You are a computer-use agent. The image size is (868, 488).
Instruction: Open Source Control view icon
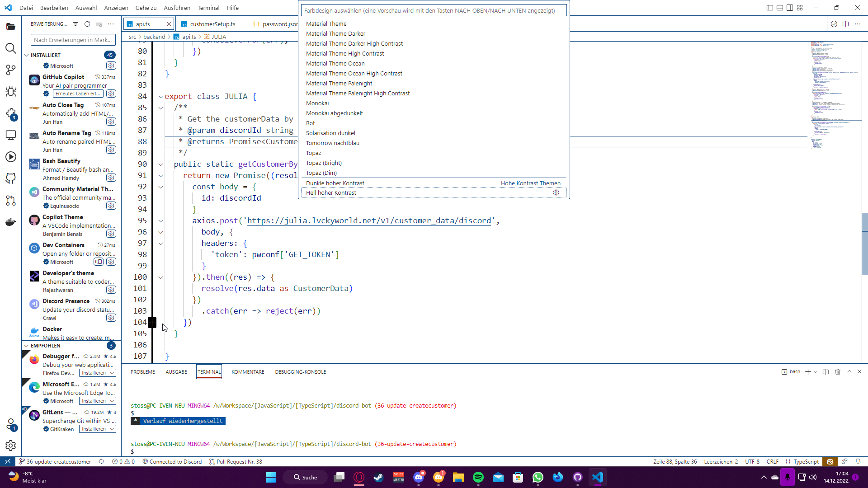pos(10,70)
